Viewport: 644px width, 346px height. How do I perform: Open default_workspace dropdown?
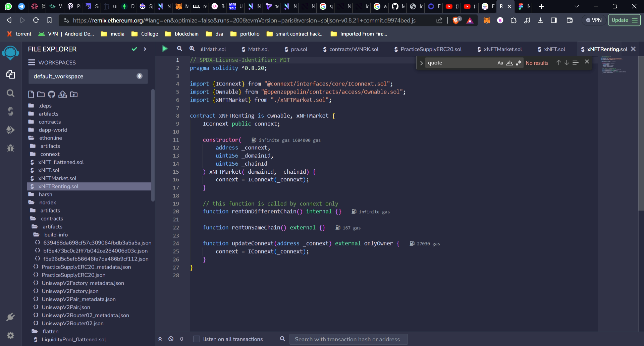pyautogui.click(x=88, y=76)
